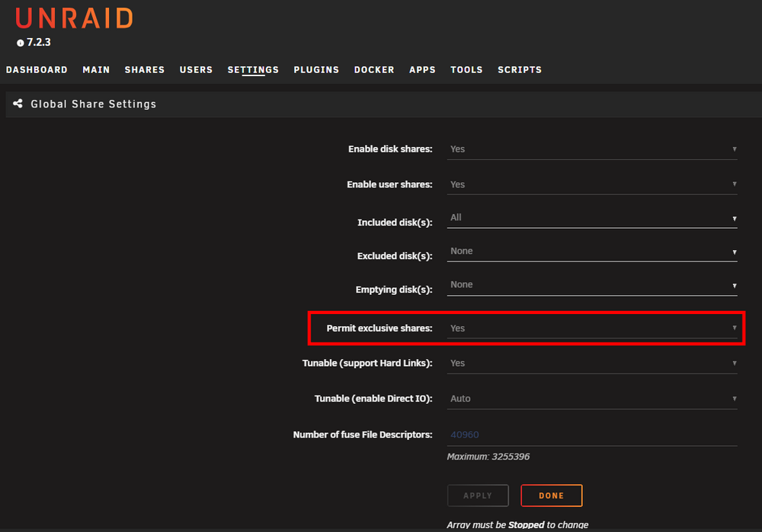Viewport: 762px width, 532px height.
Task: Click the 'Permit exclusive shares:' label
Action: [x=379, y=328]
